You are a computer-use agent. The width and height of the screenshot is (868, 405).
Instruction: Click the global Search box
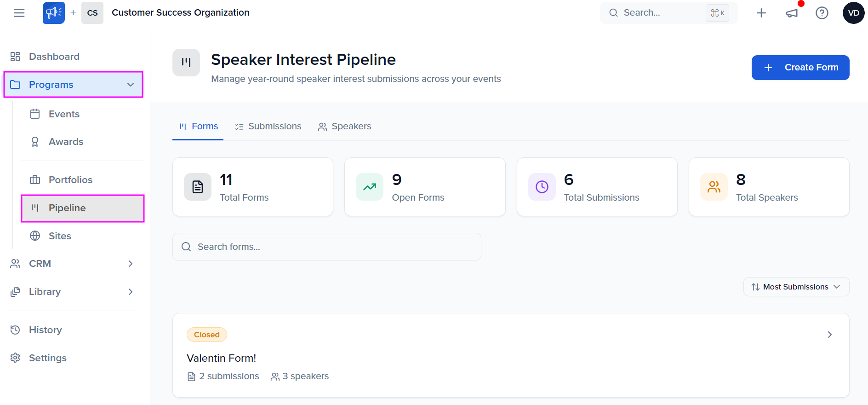coord(662,13)
